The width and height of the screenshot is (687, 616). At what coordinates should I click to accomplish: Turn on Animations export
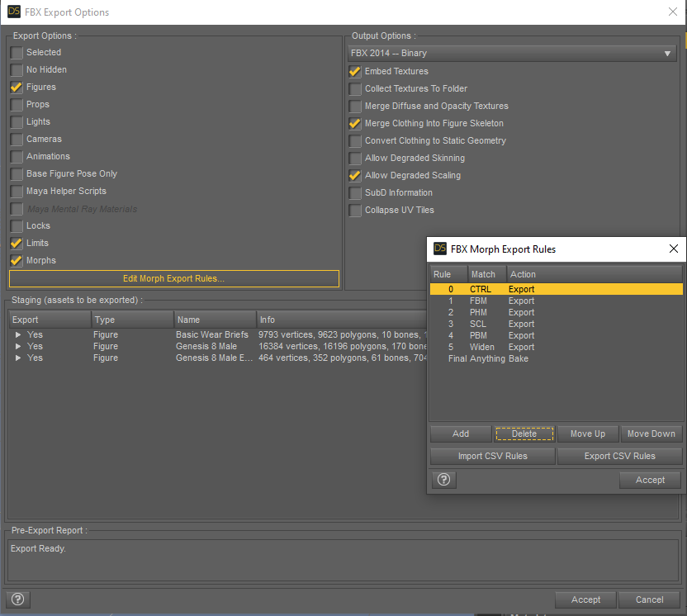click(x=17, y=156)
